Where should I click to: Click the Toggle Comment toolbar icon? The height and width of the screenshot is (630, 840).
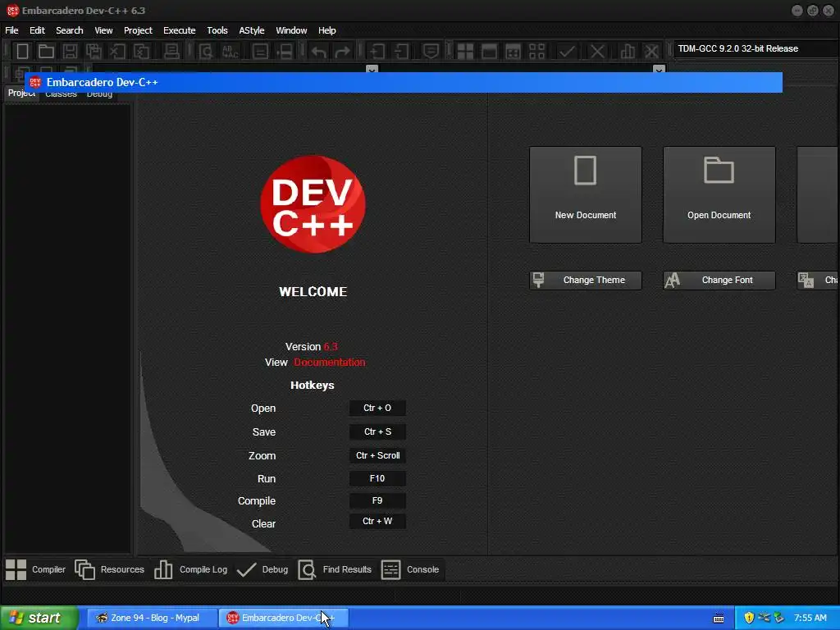click(431, 52)
